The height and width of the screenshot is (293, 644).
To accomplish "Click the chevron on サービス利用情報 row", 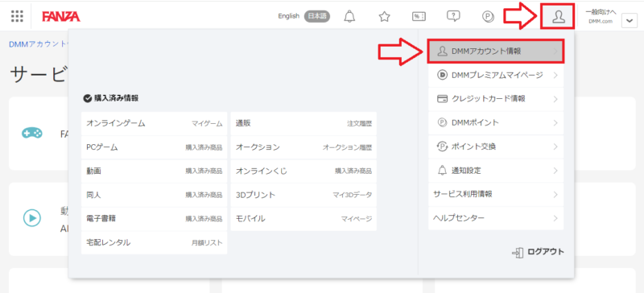I will pyautogui.click(x=555, y=194).
